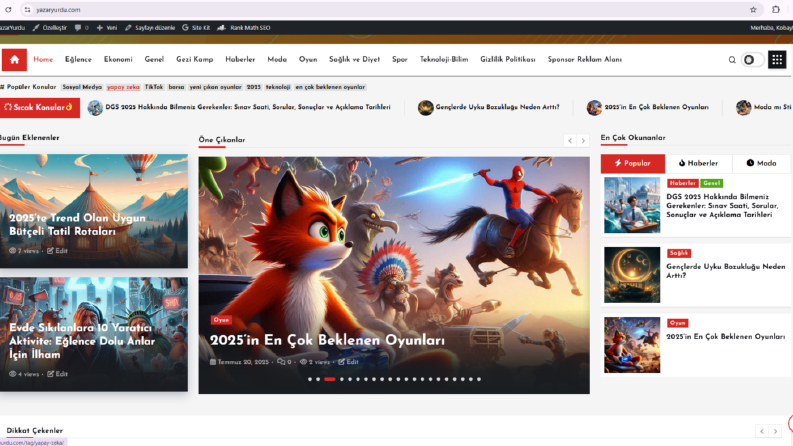Image resolution: width=793 pixels, height=446 pixels.
Task: Open Site Kit in admin bar
Action: pyautogui.click(x=196, y=28)
